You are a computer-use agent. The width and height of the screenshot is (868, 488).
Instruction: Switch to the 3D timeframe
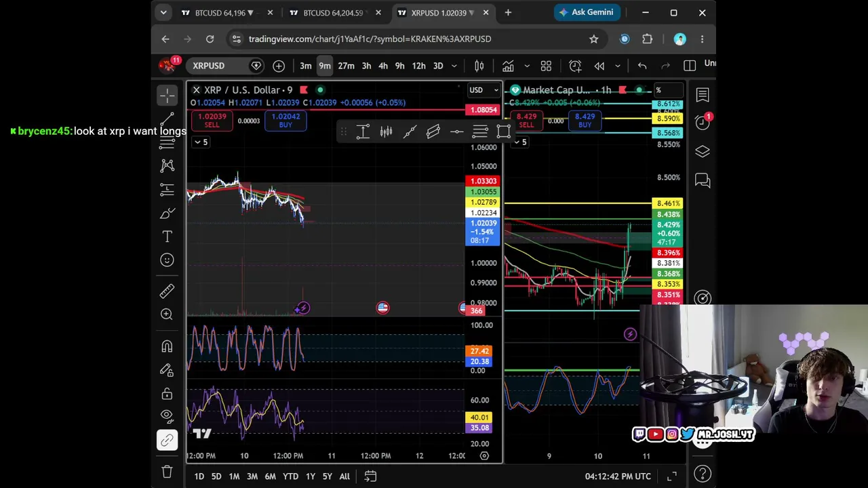(x=438, y=66)
